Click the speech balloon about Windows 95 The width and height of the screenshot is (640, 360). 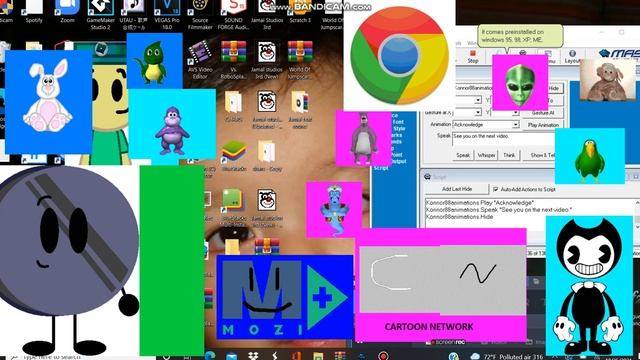click(x=520, y=36)
